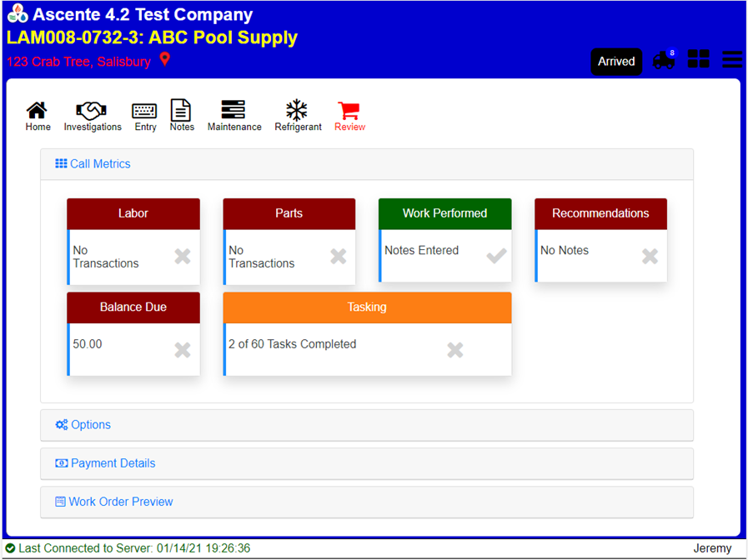
Task: Select the Entry keyboard icon
Action: 145,112
